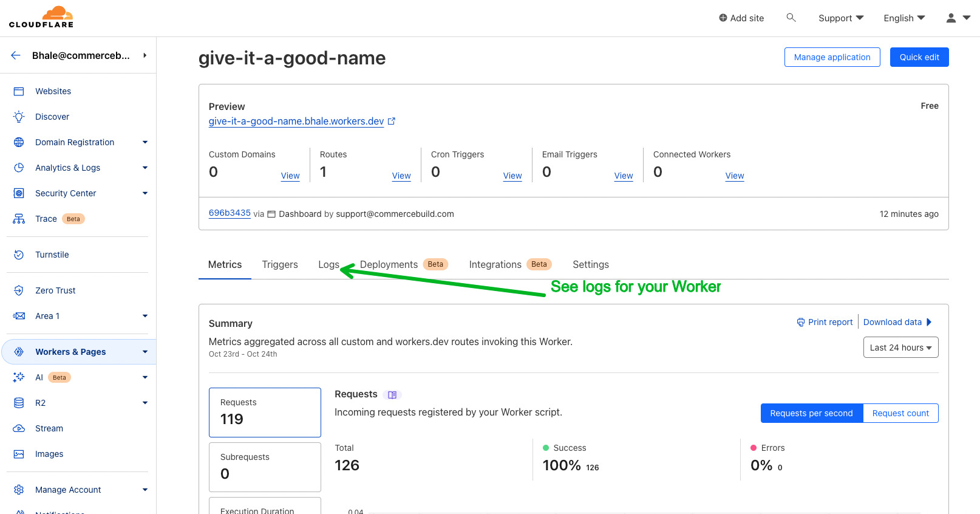Switch to Request count view

pos(900,413)
